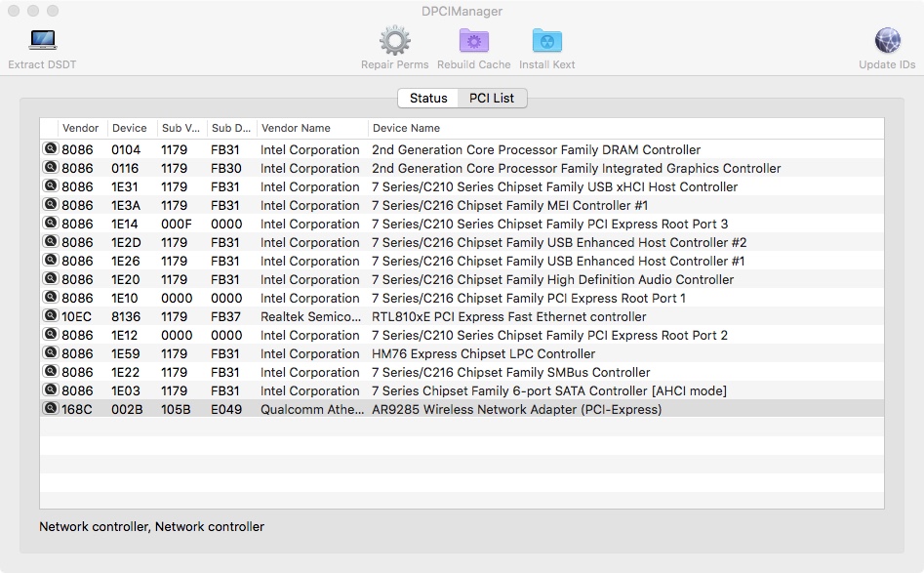Click magnifier icon for DRAM Controller row
Screen dimensions: 924x573
click(51, 148)
